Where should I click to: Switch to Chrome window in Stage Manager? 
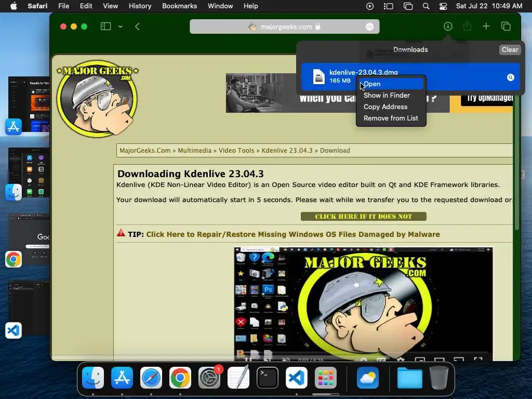[29, 240]
